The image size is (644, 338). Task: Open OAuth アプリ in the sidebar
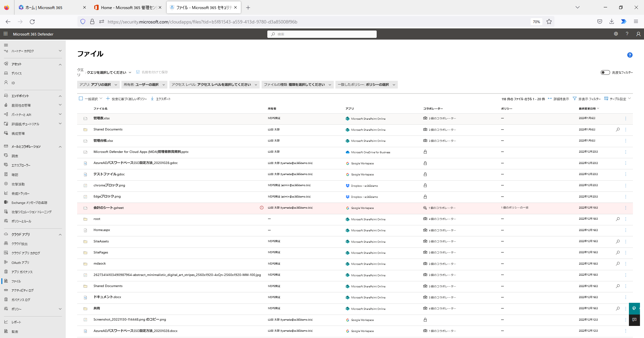(20, 263)
